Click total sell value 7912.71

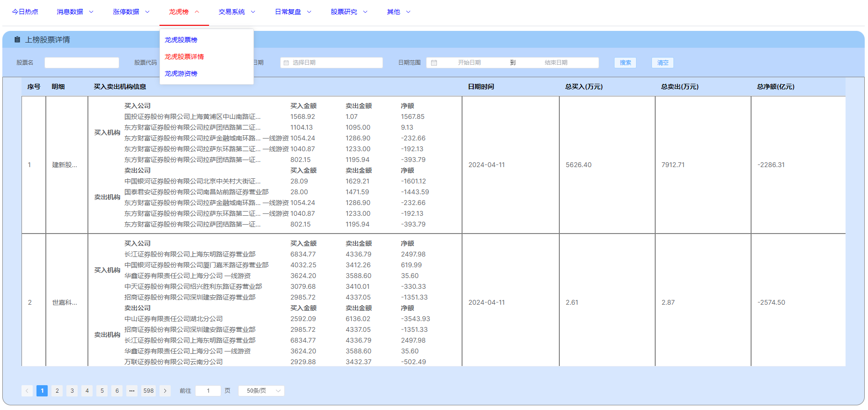click(x=673, y=165)
